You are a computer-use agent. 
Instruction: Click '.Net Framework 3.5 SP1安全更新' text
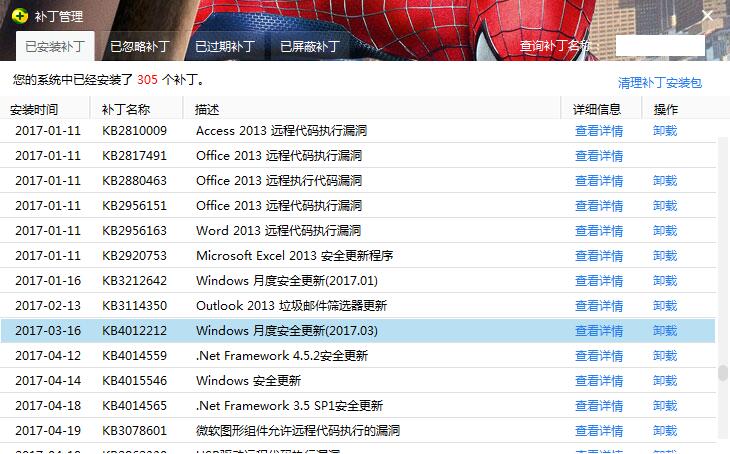click(290, 406)
